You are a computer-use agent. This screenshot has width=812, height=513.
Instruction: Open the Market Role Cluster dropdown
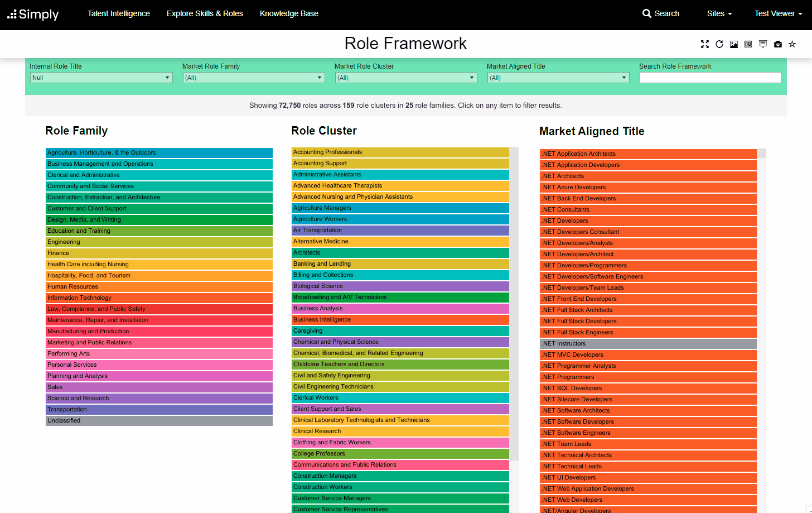pos(405,78)
